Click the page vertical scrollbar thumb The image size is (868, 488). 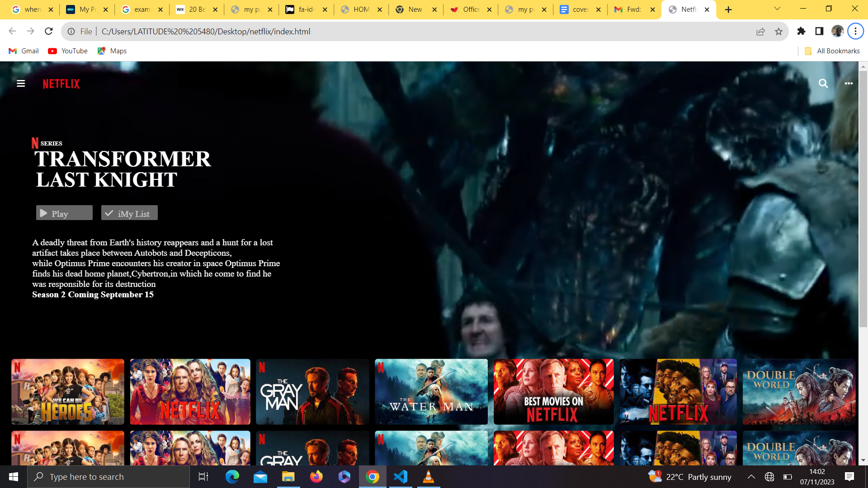[863, 199]
